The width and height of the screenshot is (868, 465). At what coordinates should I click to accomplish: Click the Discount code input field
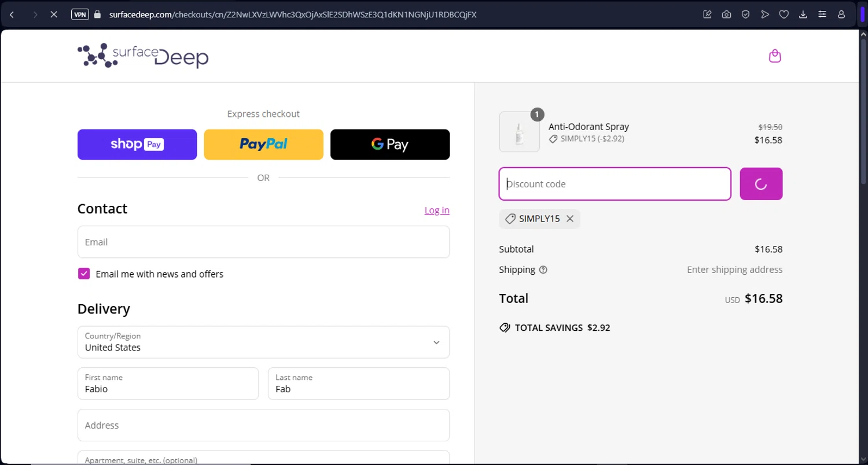[615, 184]
